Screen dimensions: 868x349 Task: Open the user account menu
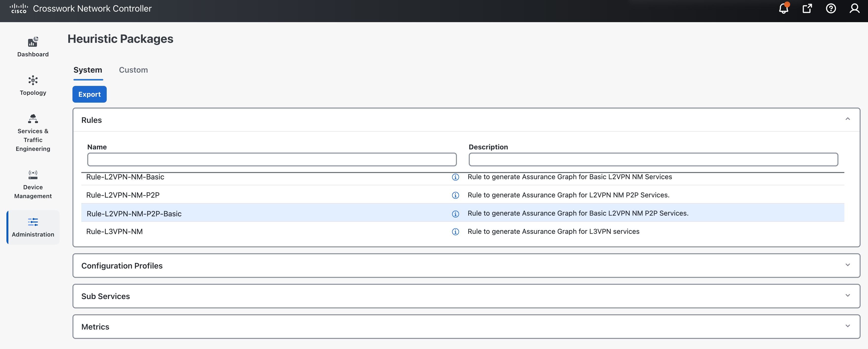[x=854, y=8]
